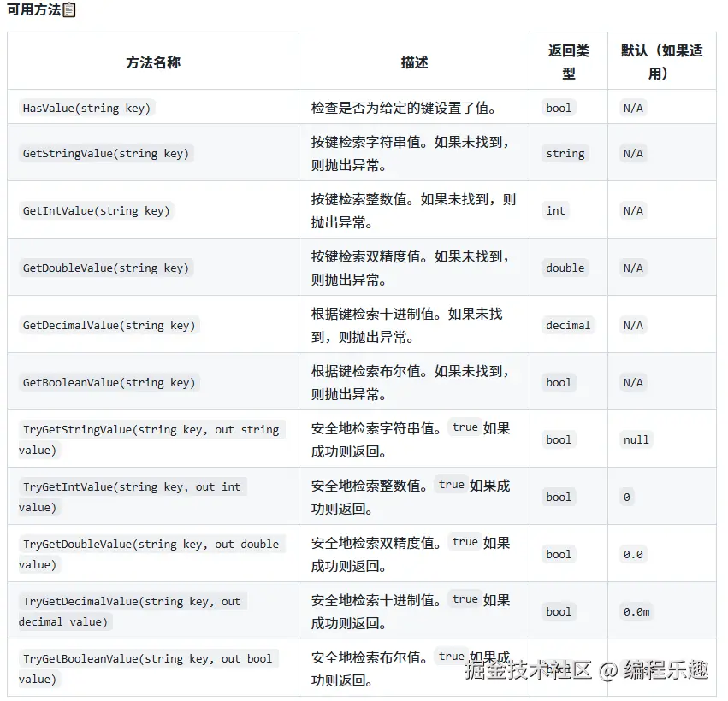Screen dimensions: 728x701
Task: Click default value 0 in TryGetIntValue row
Action: (627, 498)
